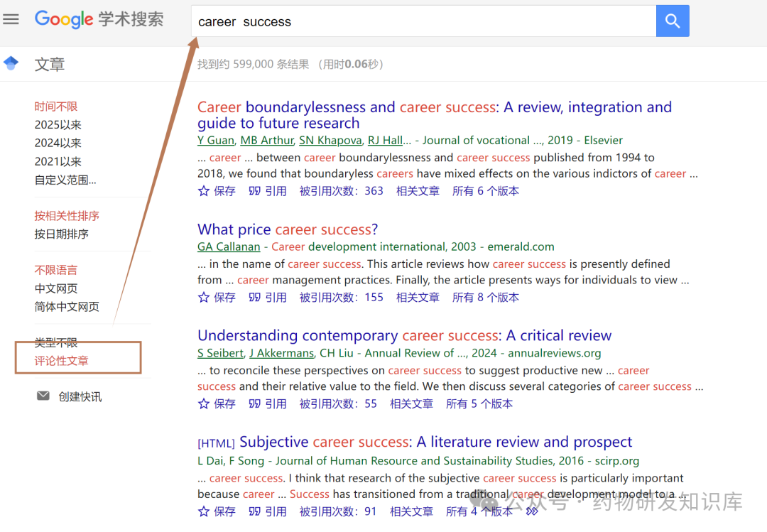
Task: Open 自定义范围... custom date range
Action: [65, 180]
